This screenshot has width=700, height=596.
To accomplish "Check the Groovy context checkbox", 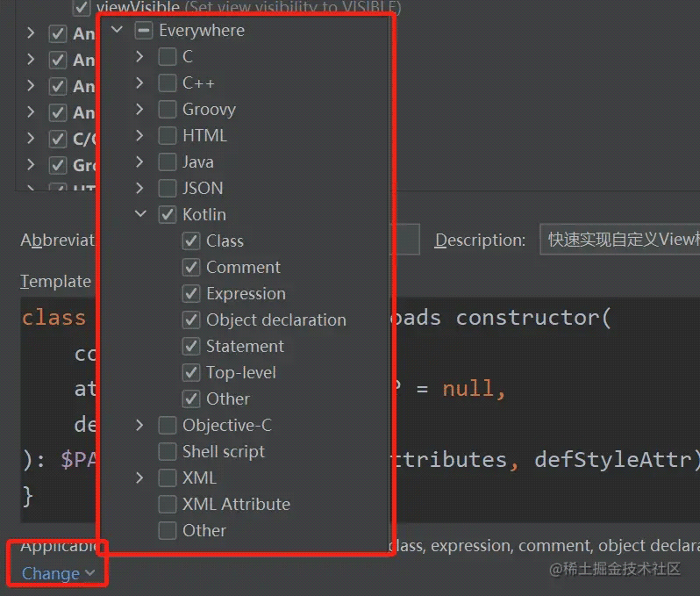I will [167, 109].
